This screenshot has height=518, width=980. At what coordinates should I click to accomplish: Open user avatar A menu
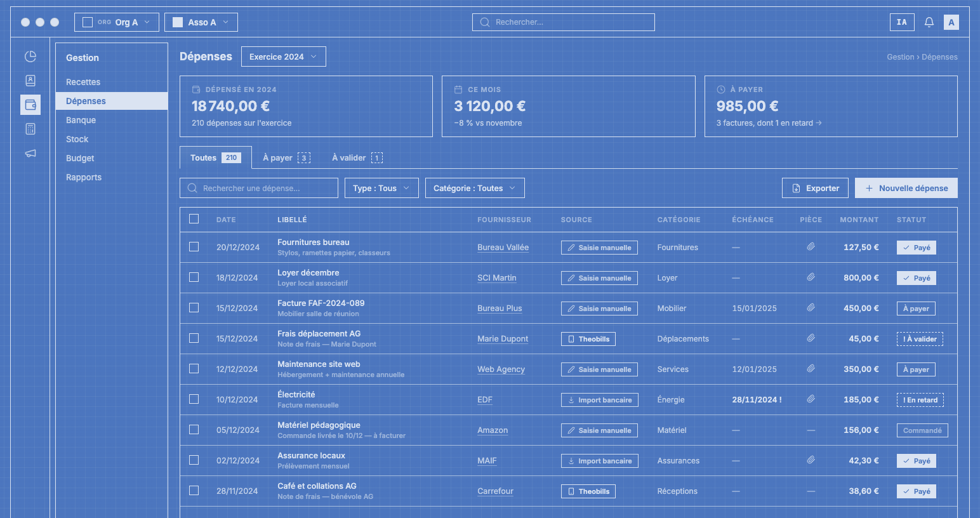click(x=951, y=22)
